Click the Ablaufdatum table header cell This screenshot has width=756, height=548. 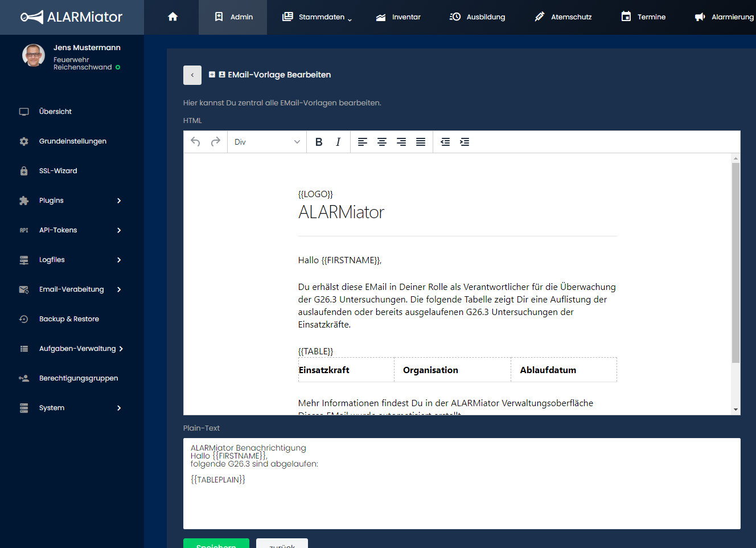pos(564,370)
